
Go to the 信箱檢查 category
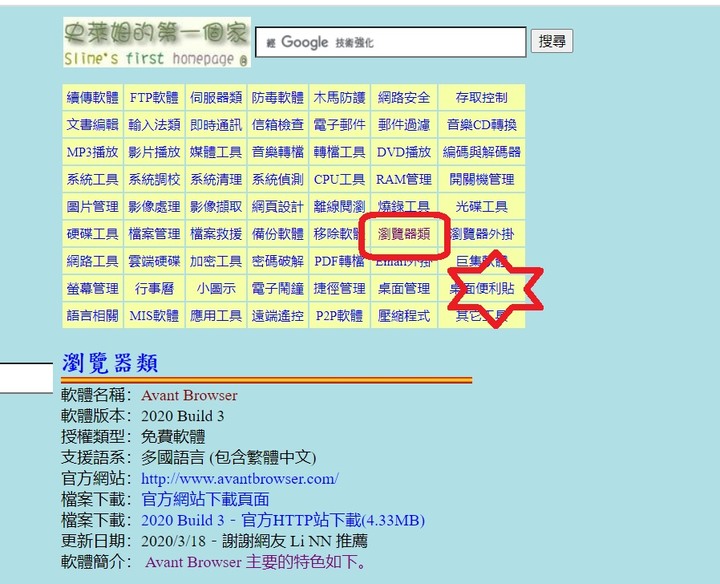(278, 124)
